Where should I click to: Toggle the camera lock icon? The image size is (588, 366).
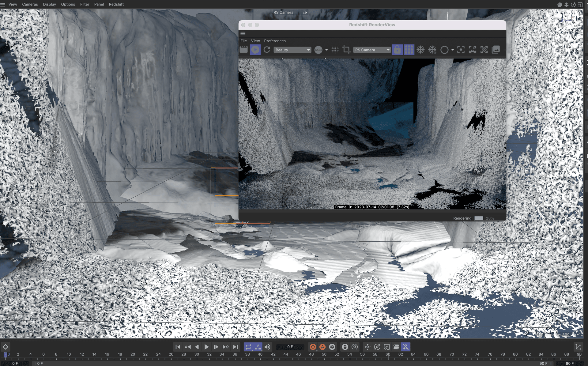(397, 50)
